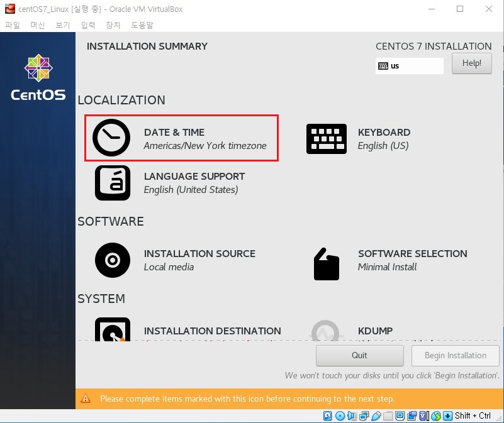The image size is (504, 423).
Task: Click VirtualBox shared folders indicator
Action: point(388,416)
